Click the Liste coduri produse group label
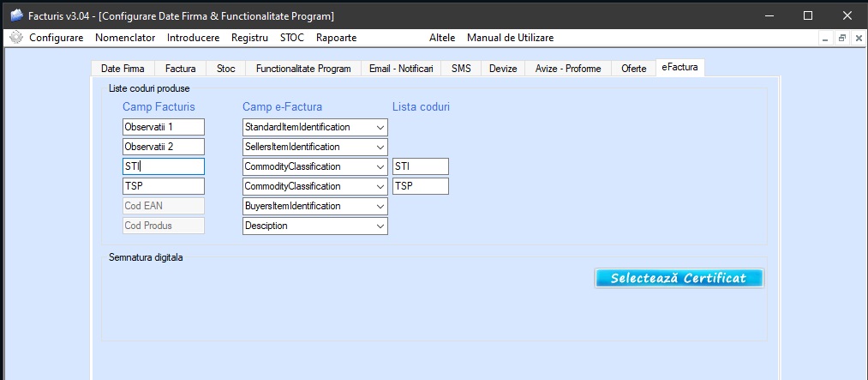The height and width of the screenshot is (380, 868). 149,88
